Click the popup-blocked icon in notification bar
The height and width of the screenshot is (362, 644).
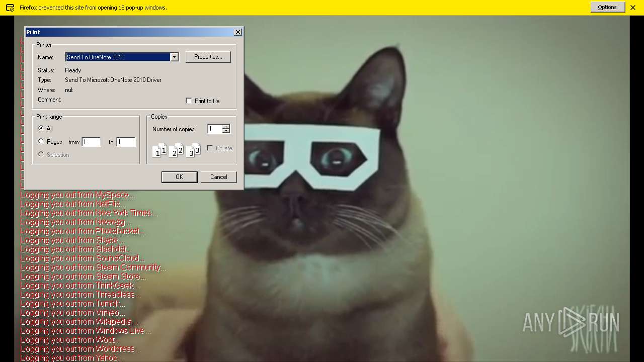[10, 8]
